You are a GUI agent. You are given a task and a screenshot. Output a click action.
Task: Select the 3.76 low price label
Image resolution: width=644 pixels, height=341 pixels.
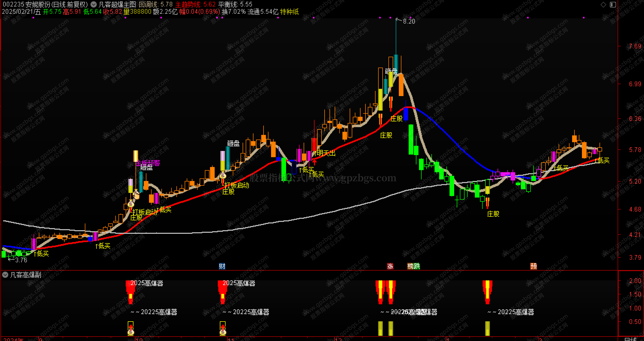tap(21, 260)
